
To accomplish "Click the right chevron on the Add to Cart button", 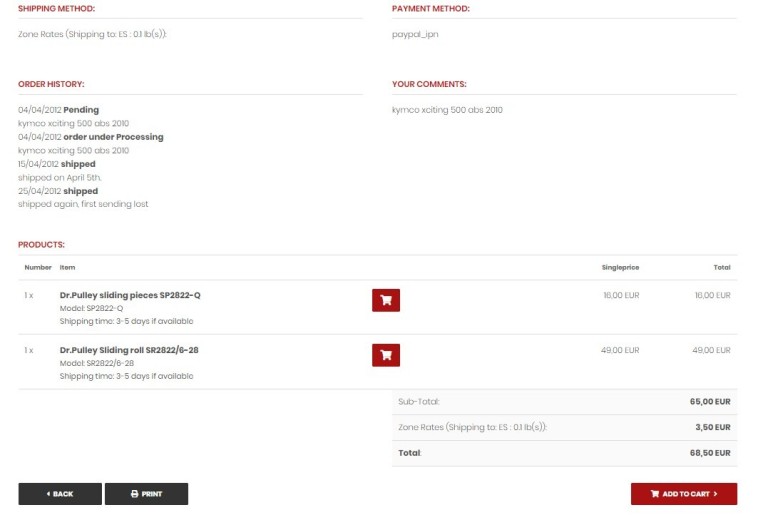I will coord(716,494).
